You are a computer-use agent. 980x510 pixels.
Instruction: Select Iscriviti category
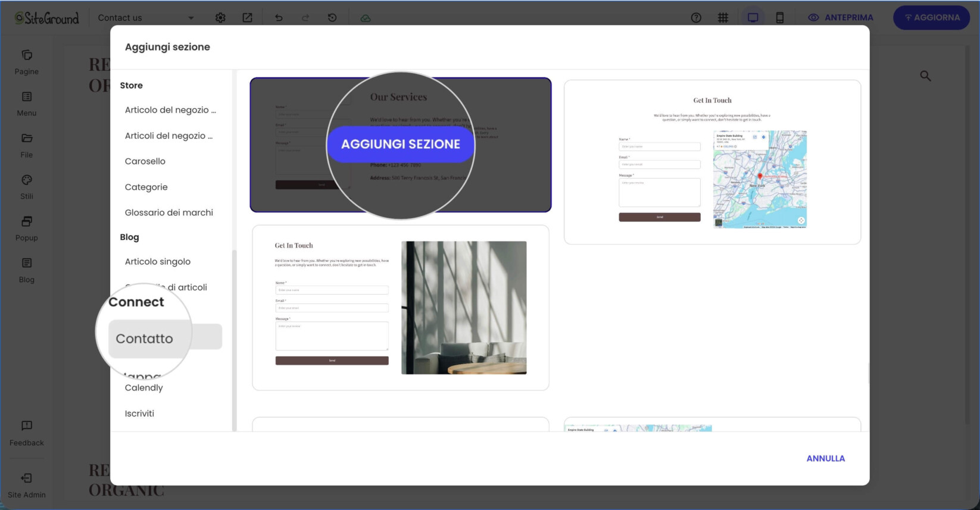139,414
